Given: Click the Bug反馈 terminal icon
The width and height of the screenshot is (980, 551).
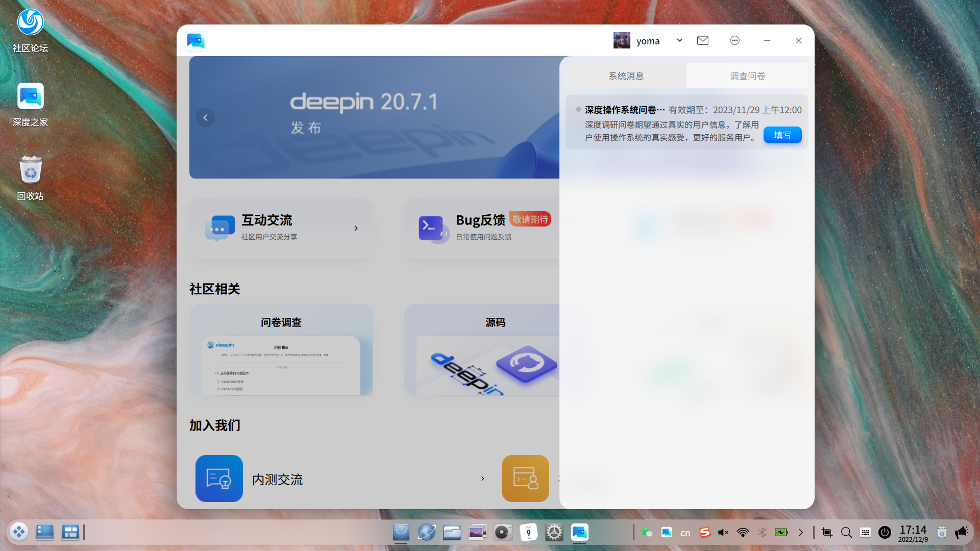Looking at the screenshot, I should [x=434, y=229].
